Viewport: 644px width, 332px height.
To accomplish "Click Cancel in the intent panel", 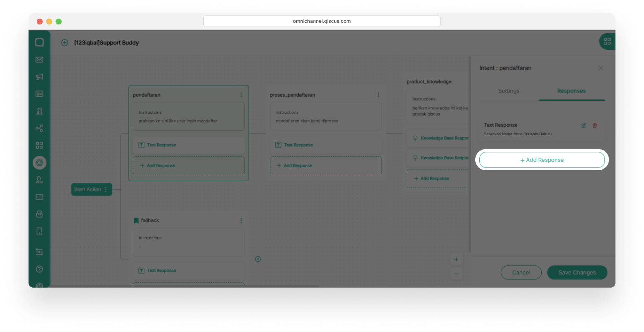I will 521,273.
